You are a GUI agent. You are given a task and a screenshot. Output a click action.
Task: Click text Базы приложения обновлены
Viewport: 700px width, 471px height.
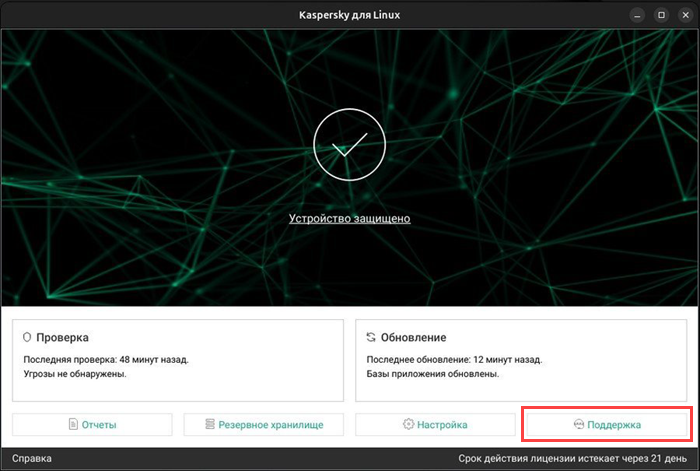click(433, 374)
